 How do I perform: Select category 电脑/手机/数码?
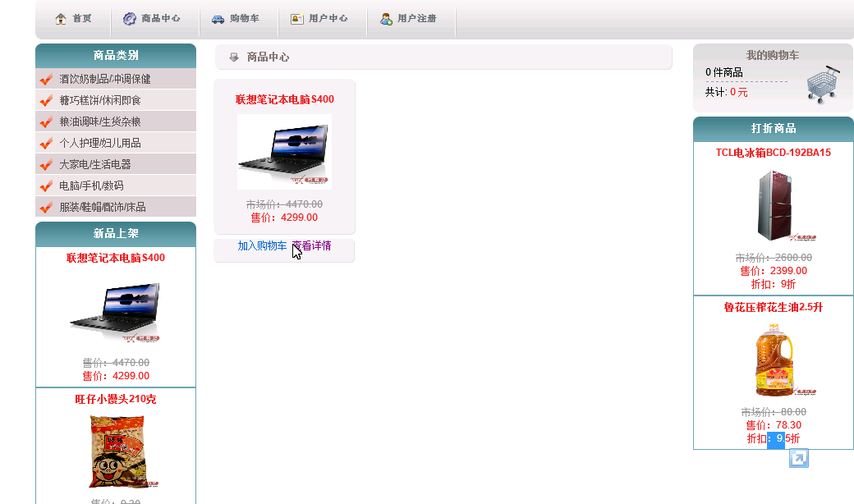(x=91, y=186)
